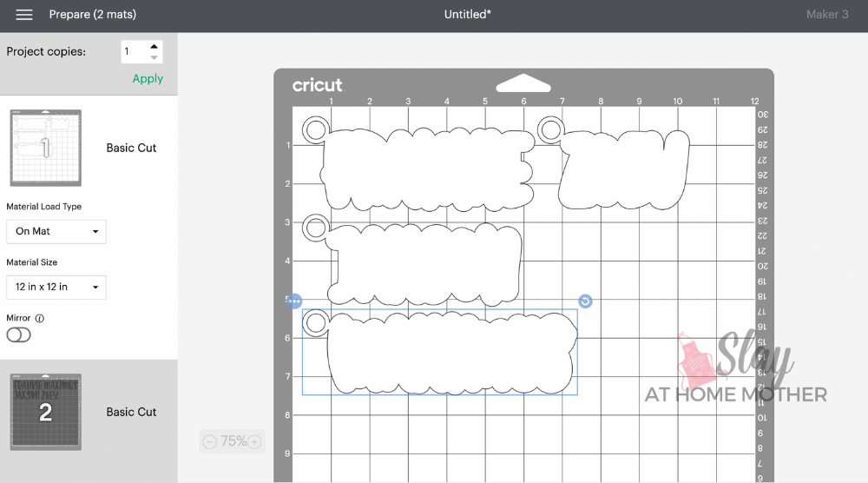Screen dimensions: 868x483
Task: Zoom in using the plus icon
Action: [254, 441]
